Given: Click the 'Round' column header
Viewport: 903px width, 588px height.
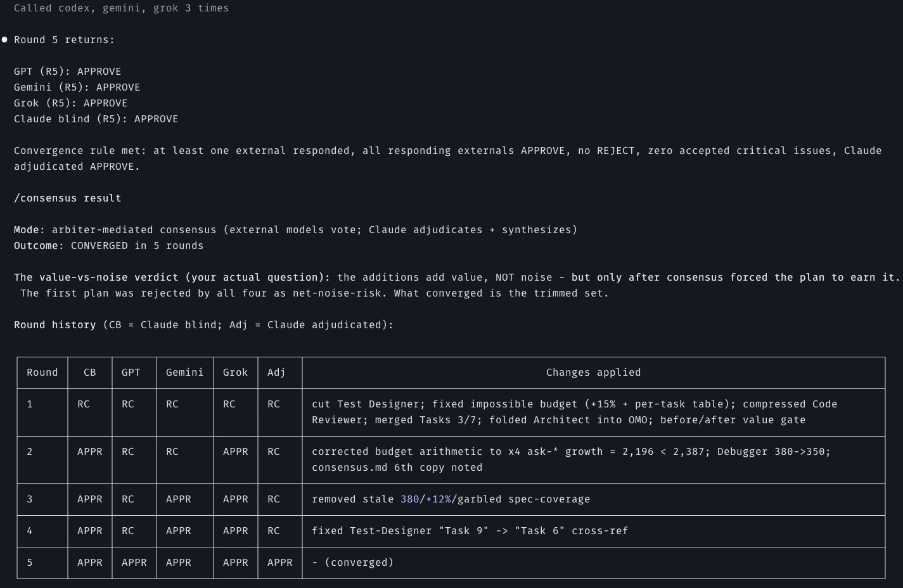Looking at the screenshot, I should click(42, 373).
